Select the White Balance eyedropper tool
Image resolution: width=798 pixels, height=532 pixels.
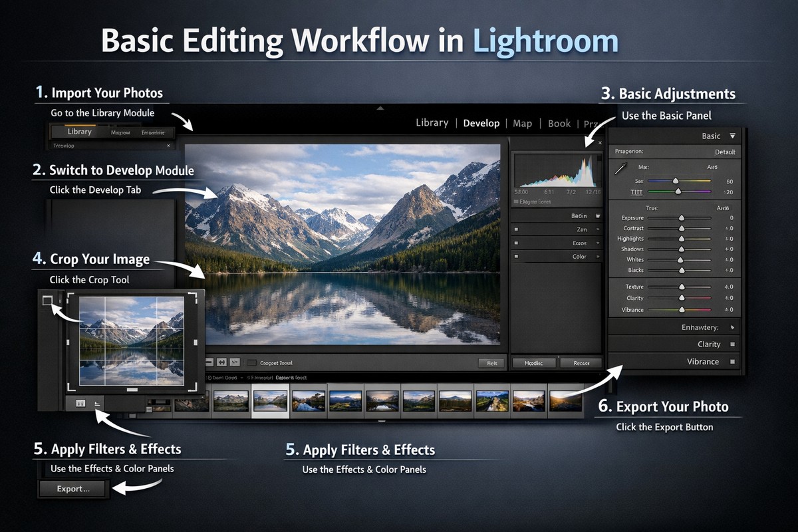618,168
